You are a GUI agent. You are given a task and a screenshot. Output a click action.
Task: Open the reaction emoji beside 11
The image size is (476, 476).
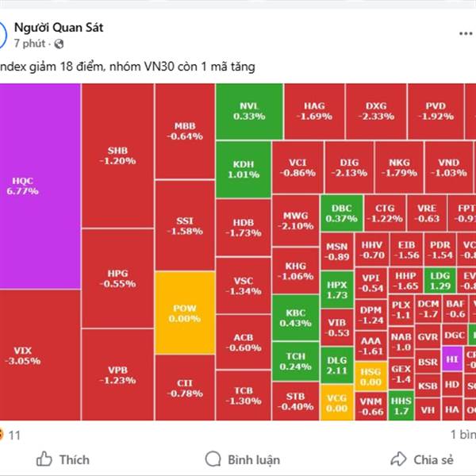click(2, 435)
